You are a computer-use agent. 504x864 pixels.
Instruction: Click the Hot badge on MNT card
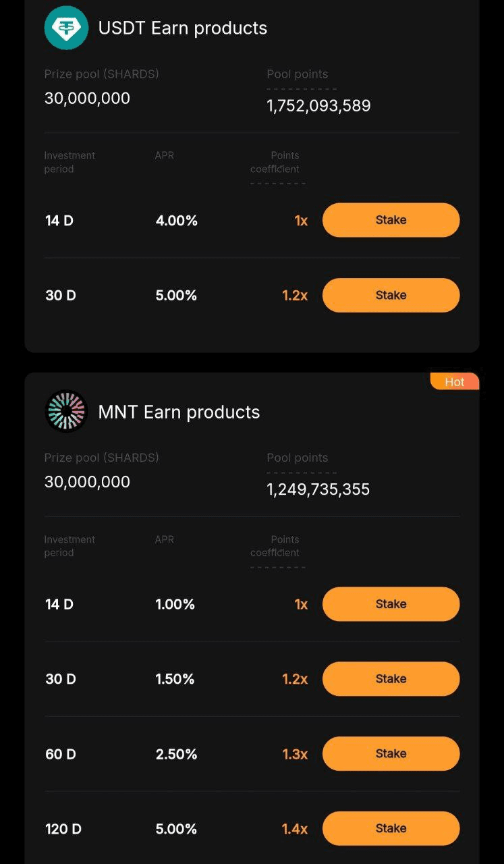pyautogui.click(x=455, y=382)
